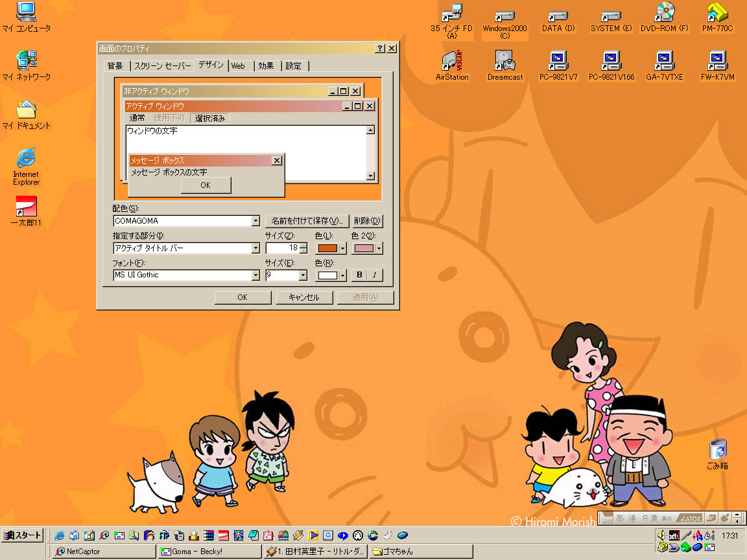Select the 3.5 インチ FD (A) drive icon
This screenshot has height=560, width=747.
point(451,20)
